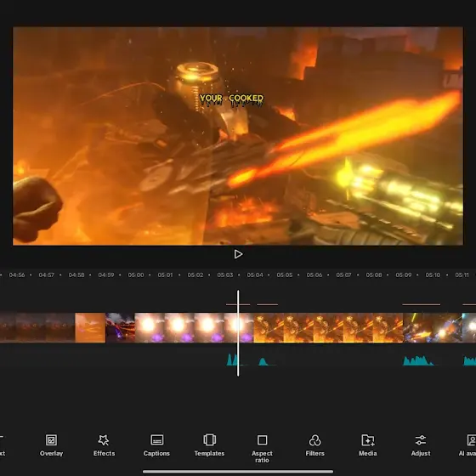Click the 05:00 ruler timestamp

pos(136,275)
